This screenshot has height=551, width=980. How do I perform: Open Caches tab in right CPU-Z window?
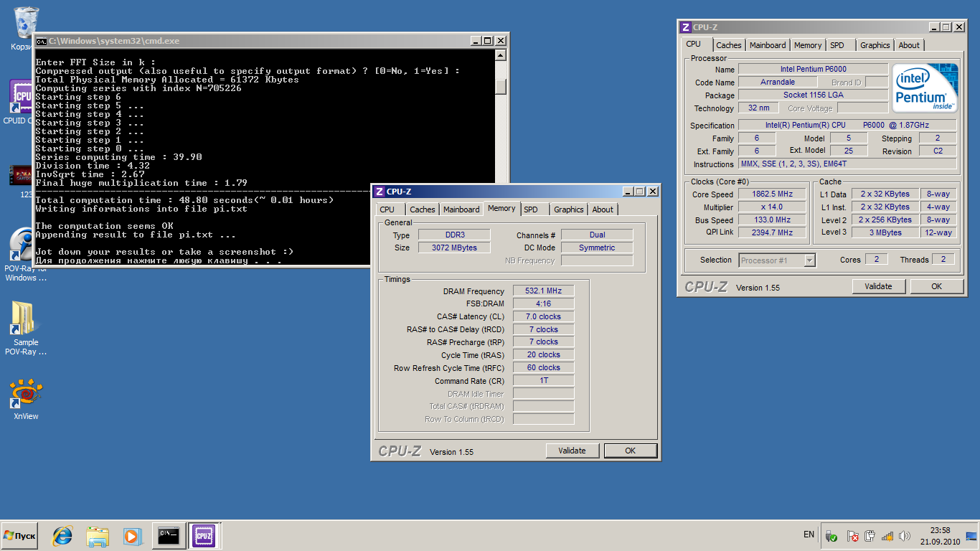click(728, 45)
